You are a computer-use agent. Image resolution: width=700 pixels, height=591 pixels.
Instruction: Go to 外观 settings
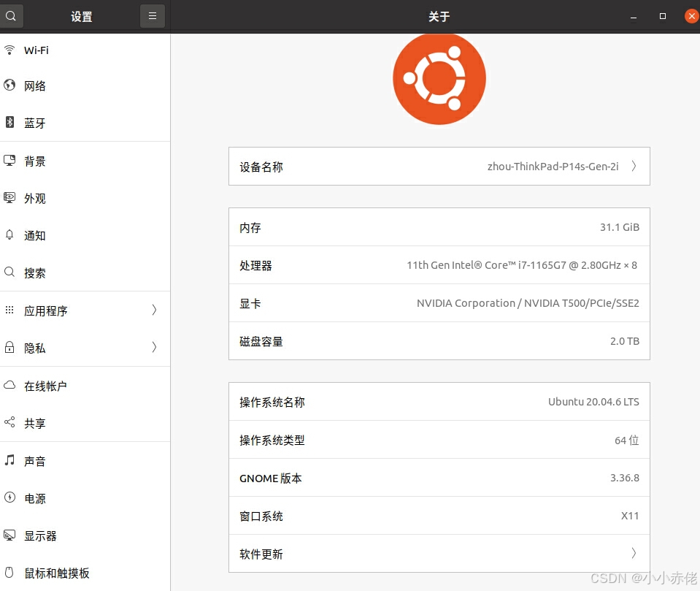pyautogui.click(x=85, y=199)
